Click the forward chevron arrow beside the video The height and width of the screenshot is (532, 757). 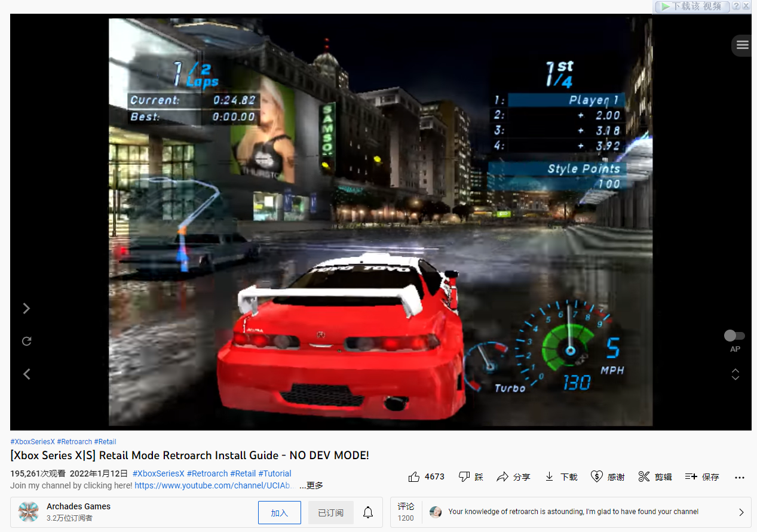point(26,308)
